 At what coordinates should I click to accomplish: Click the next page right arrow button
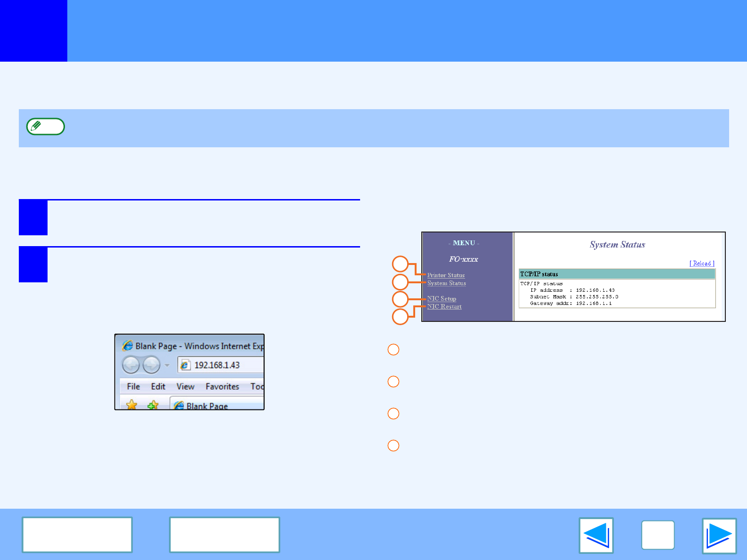[719, 536]
